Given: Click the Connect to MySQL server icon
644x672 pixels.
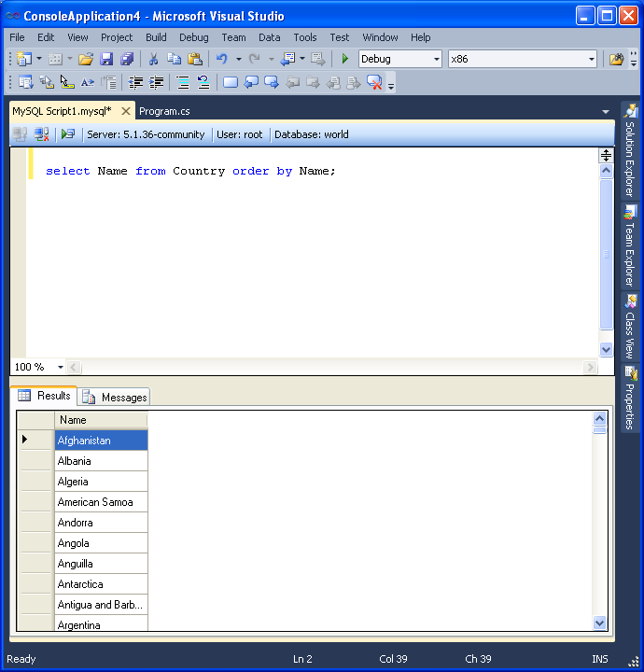Looking at the screenshot, I should pyautogui.click(x=20, y=134).
